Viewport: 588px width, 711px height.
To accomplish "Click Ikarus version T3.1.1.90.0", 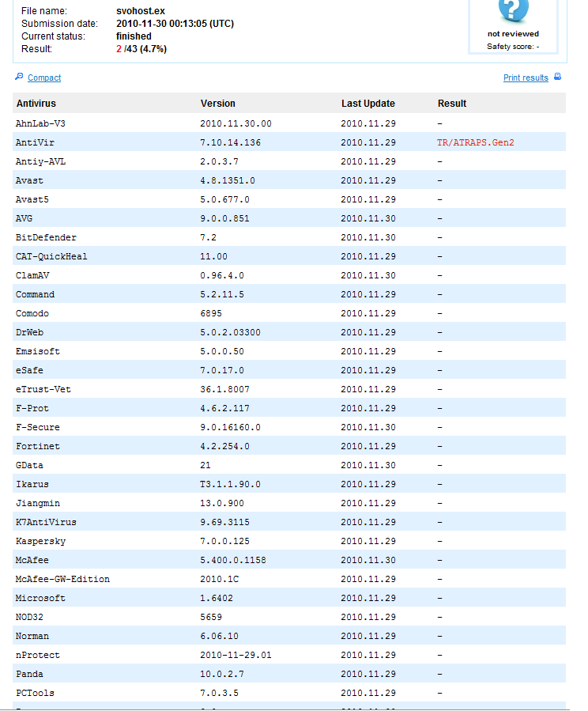I will 230,485.
